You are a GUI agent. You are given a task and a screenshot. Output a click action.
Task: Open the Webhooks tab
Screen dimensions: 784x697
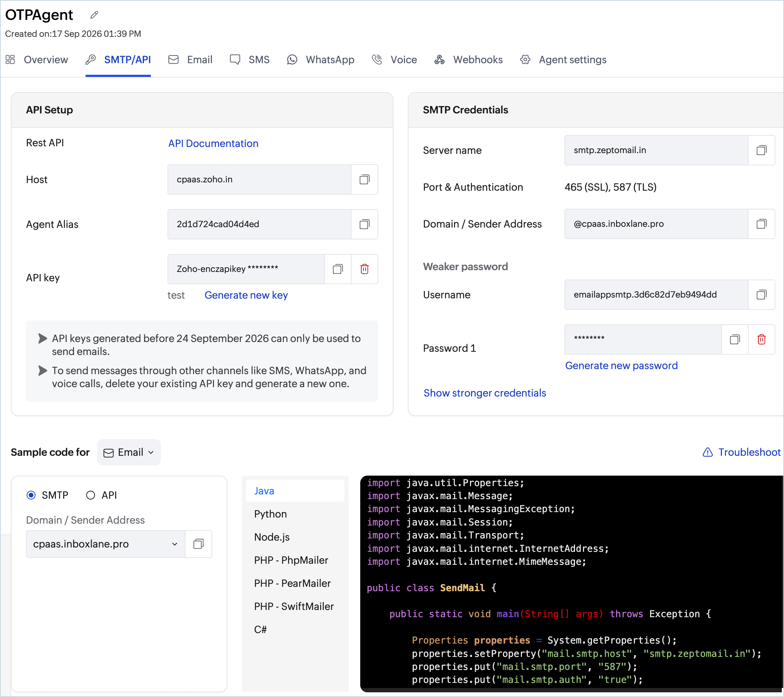click(468, 60)
